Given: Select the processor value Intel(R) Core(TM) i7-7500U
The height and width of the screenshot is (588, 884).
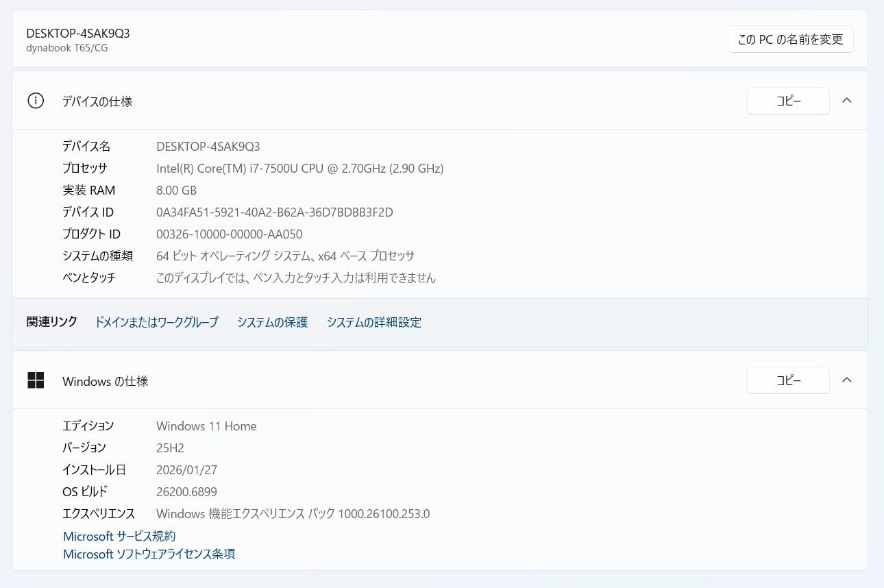Looking at the screenshot, I should (x=300, y=169).
